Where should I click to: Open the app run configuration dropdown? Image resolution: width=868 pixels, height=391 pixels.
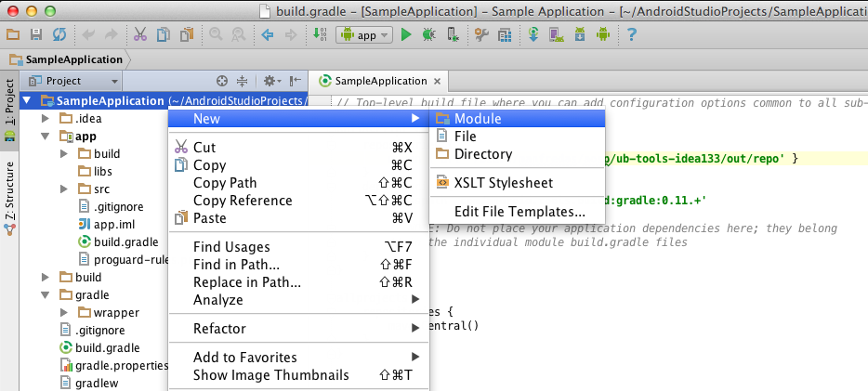[x=364, y=35]
